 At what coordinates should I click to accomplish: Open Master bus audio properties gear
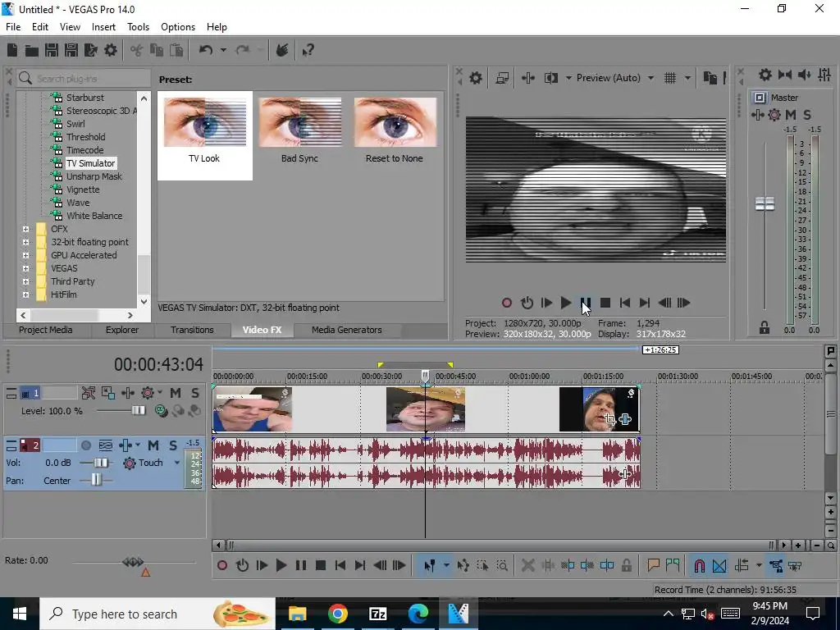pyautogui.click(x=765, y=75)
